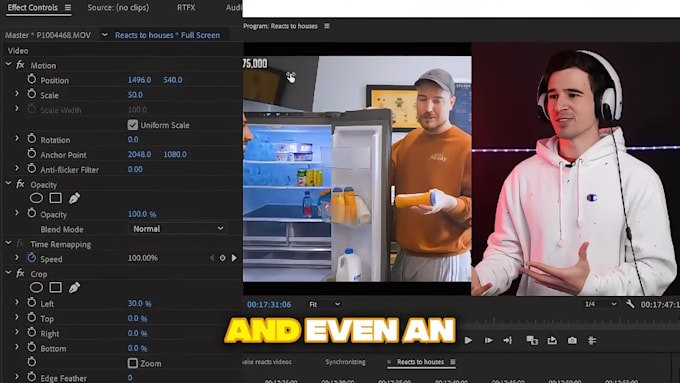Click the Position X value 1496.0
This screenshot has width=680, height=383.
140,80
